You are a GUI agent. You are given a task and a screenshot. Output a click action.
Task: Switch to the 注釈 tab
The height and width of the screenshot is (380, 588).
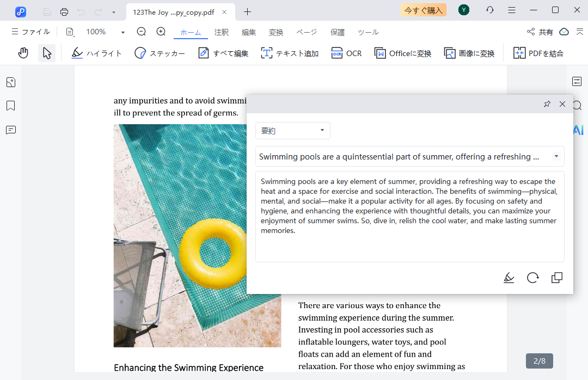tap(222, 33)
